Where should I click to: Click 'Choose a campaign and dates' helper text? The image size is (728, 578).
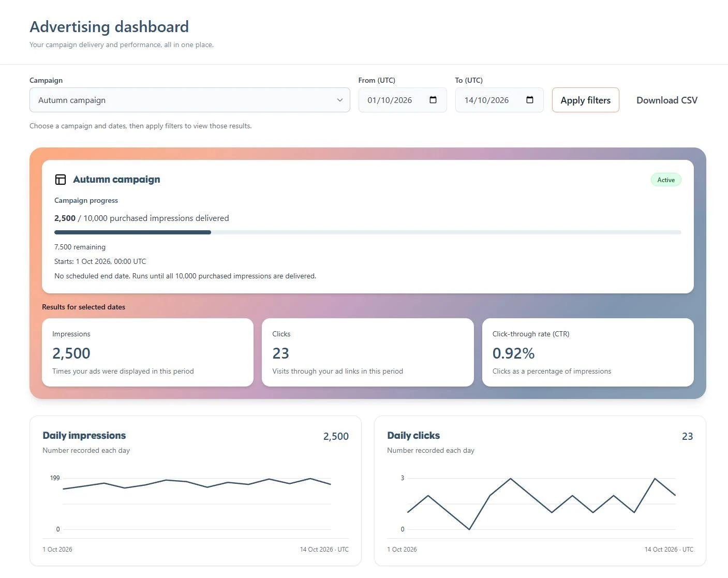[141, 126]
